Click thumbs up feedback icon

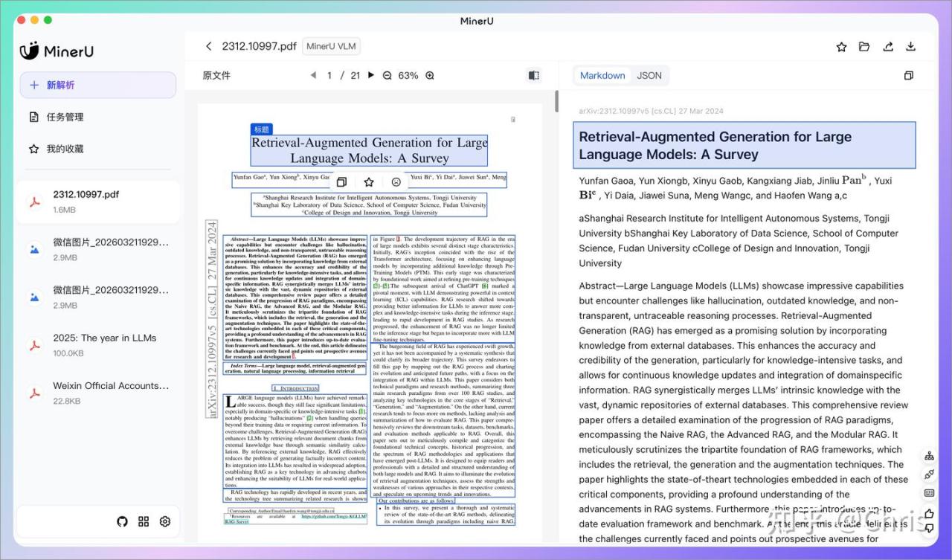(x=929, y=513)
